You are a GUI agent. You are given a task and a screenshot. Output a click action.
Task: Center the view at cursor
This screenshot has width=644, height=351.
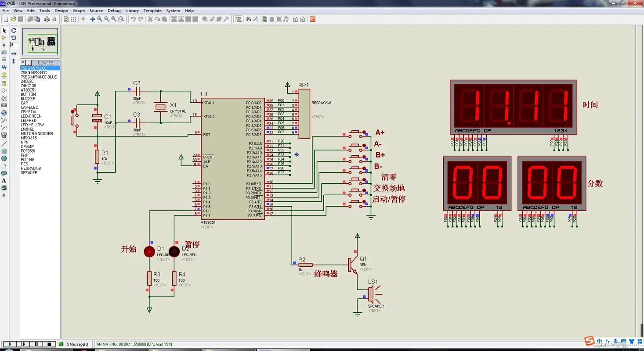[93, 19]
